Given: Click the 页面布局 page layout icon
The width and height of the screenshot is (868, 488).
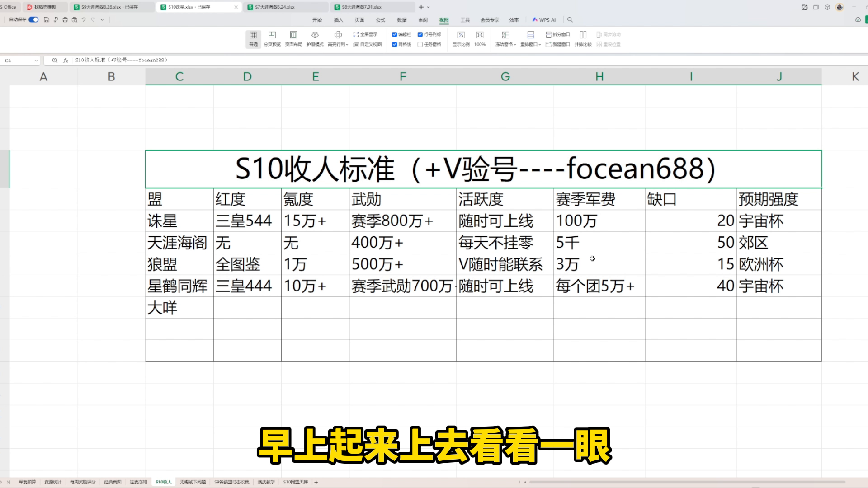Looking at the screenshot, I should tap(293, 38).
